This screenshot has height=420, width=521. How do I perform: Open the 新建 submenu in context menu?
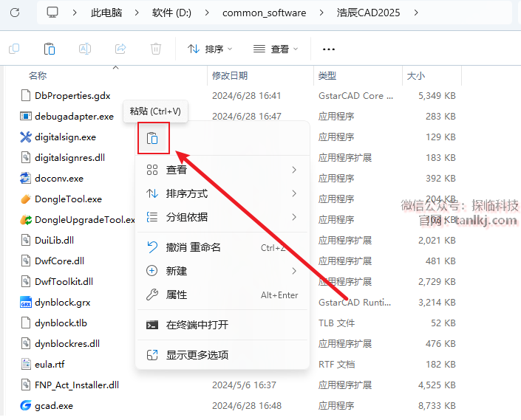(x=222, y=271)
